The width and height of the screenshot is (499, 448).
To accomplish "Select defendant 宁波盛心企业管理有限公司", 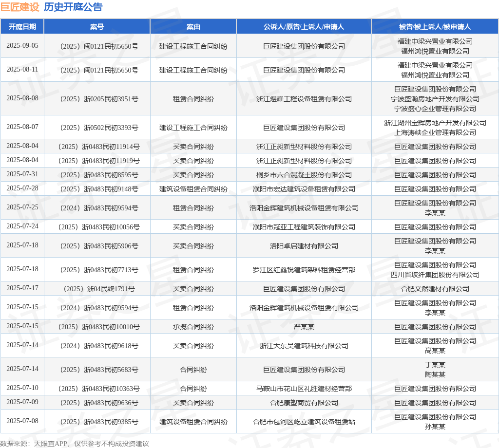I will (x=435, y=109).
